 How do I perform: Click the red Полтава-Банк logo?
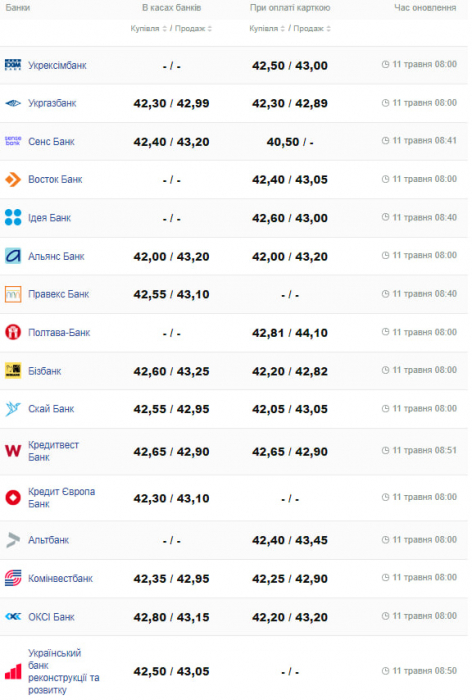[x=13, y=332]
